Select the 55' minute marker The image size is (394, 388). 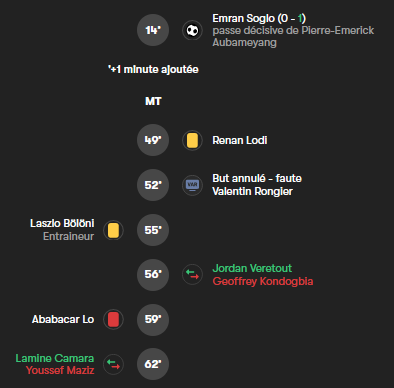click(x=153, y=230)
